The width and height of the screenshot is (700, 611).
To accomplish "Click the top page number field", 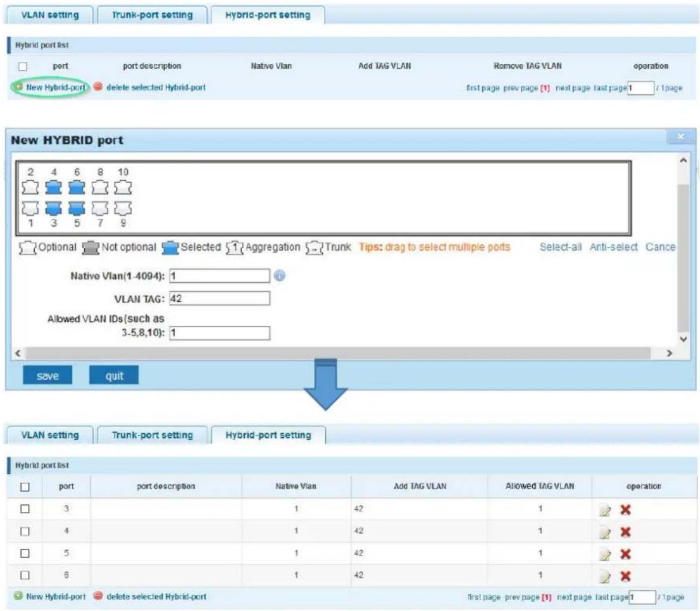I will [x=641, y=88].
